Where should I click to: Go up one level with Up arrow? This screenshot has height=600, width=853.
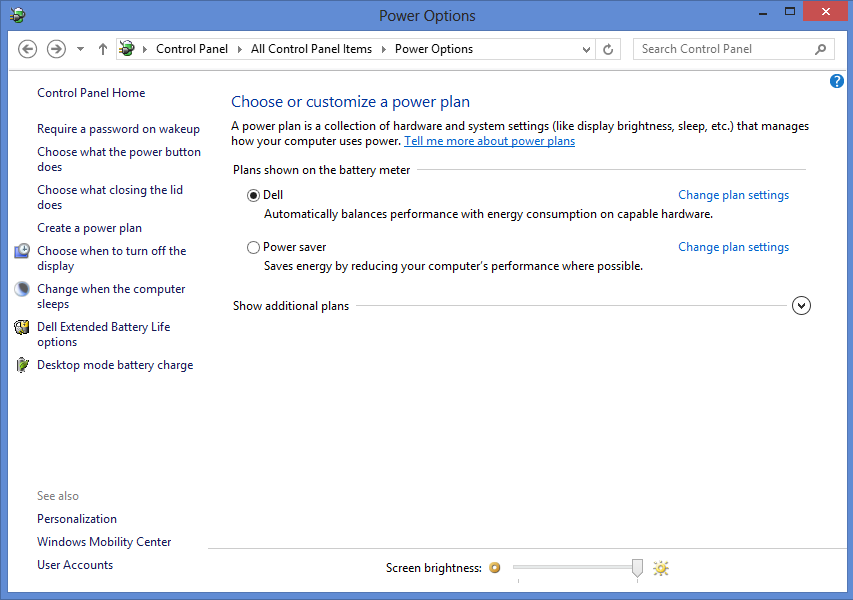102,49
